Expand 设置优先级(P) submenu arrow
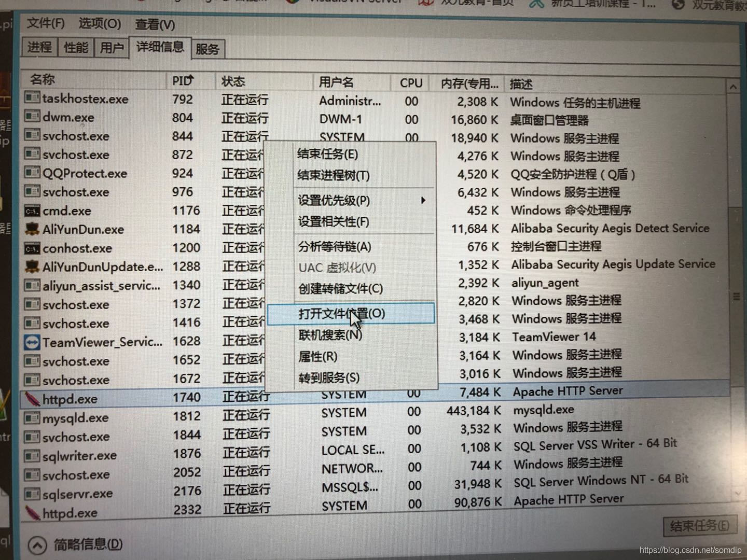Image resolution: width=747 pixels, height=560 pixels. point(423,200)
